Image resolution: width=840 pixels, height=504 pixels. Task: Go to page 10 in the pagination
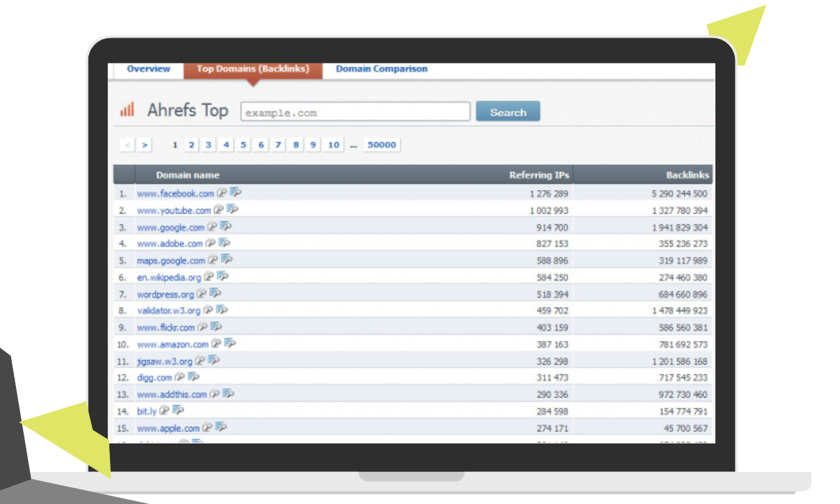point(334,145)
